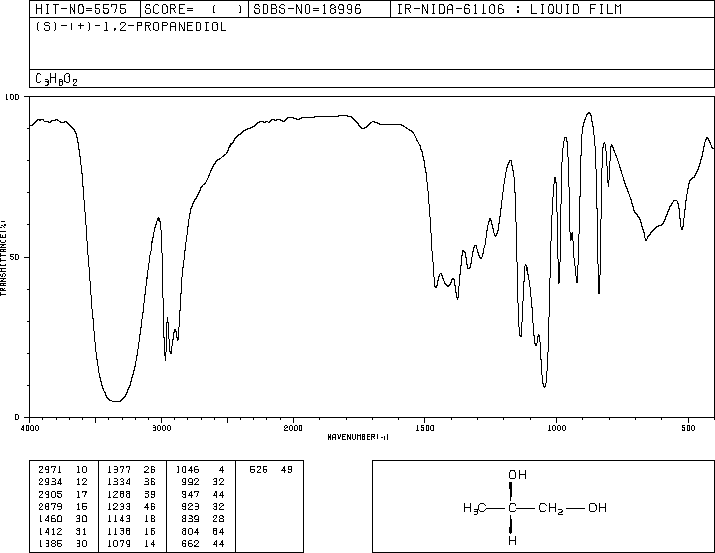Click the compound name (S)-(+)-1,2-PROPANEDIOL
The width and height of the screenshot is (715, 553).
click(131, 27)
